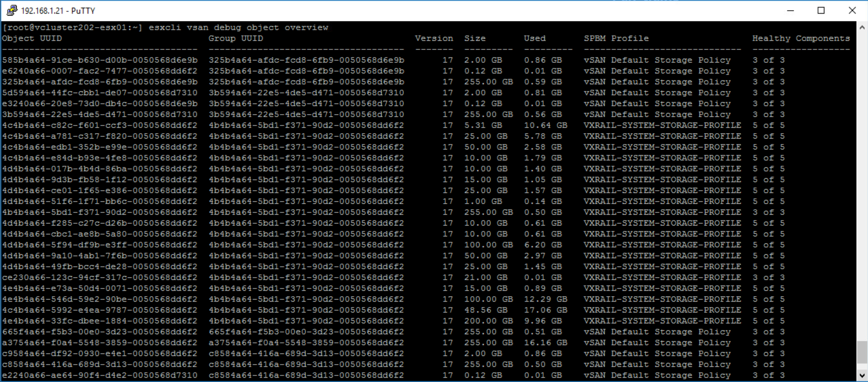
Task: Click the scrollbar down arrow
Action: point(862,375)
